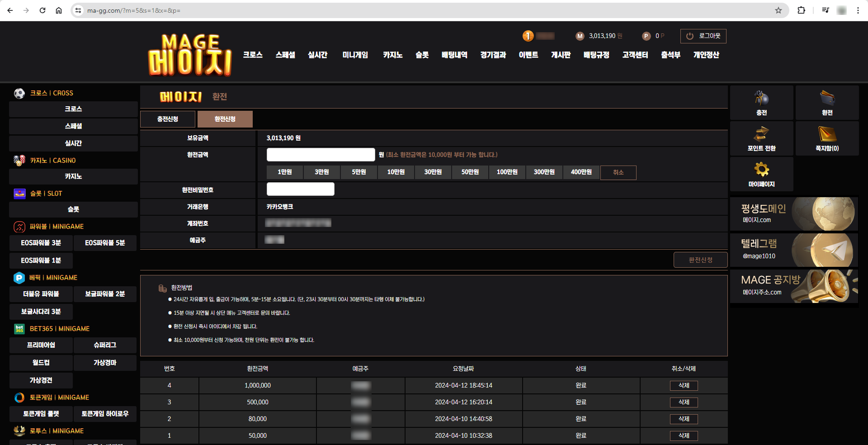
Task: Click the bet365 icon beside BET365 | MINIGAME
Action: point(19,329)
